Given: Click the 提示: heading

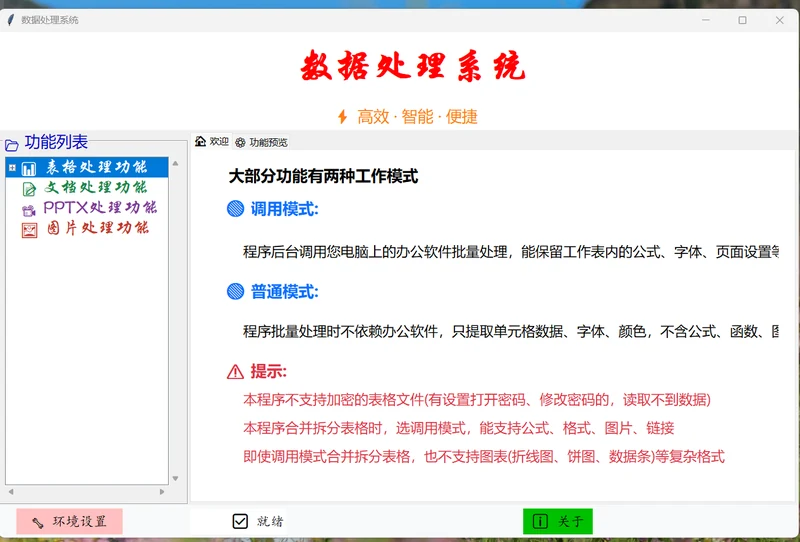Looking at the screenshot, I should (x=268, y=372).
